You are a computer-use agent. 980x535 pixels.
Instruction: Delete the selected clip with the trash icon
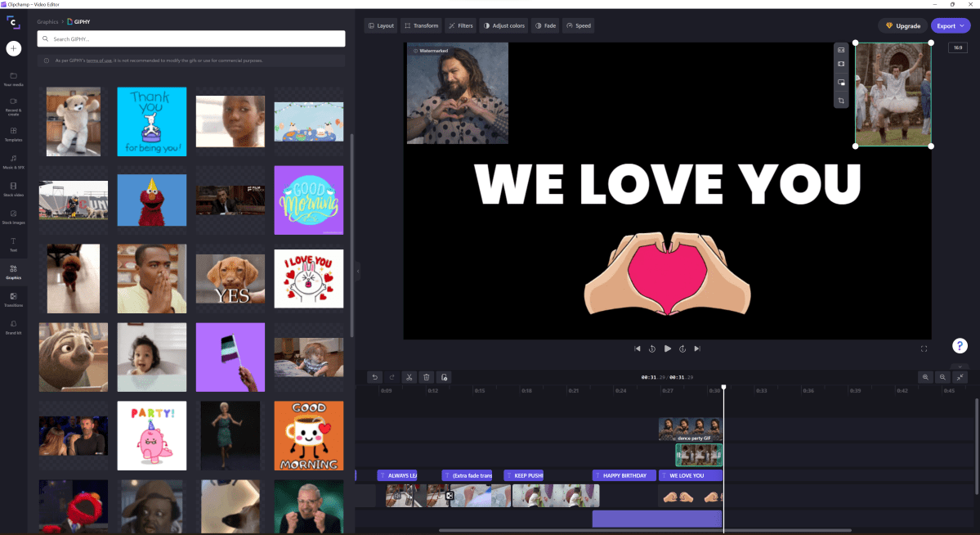(426, 377)
